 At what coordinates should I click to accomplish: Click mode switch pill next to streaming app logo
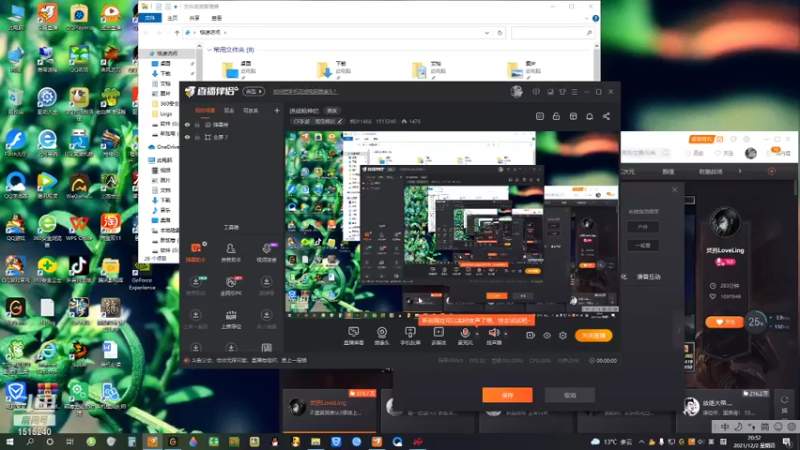(254, 92)
